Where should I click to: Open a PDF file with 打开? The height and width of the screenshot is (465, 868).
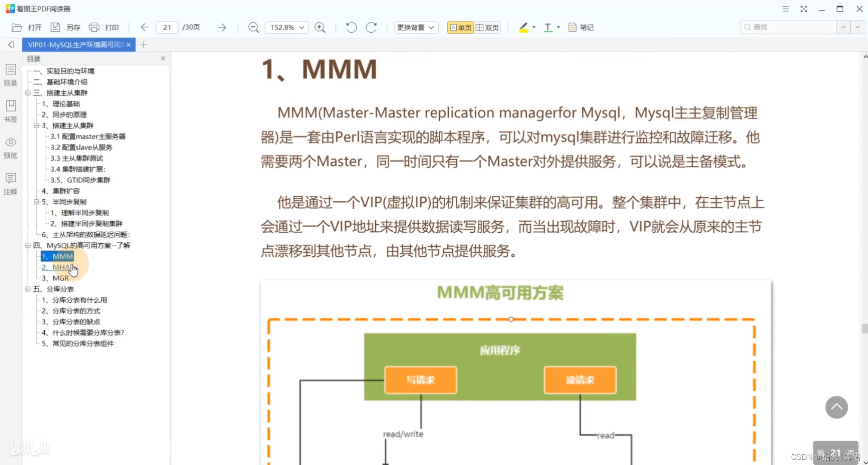(27, 28)
